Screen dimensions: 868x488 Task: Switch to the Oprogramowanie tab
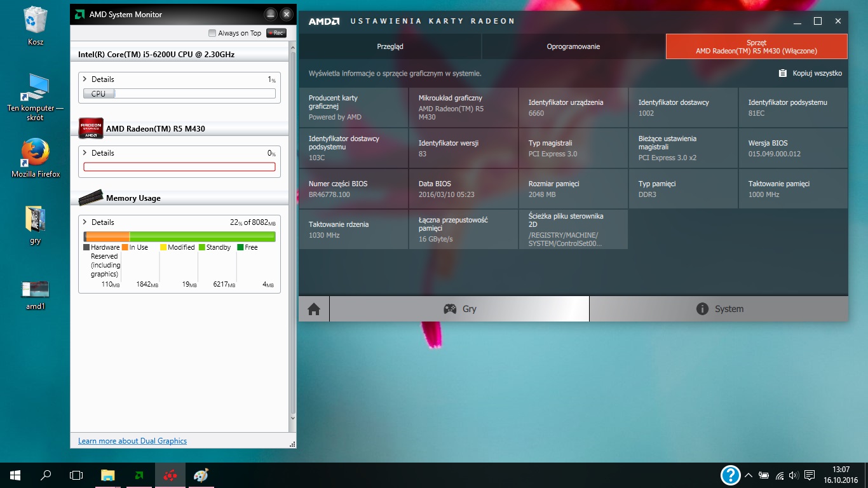coord(573,46)
